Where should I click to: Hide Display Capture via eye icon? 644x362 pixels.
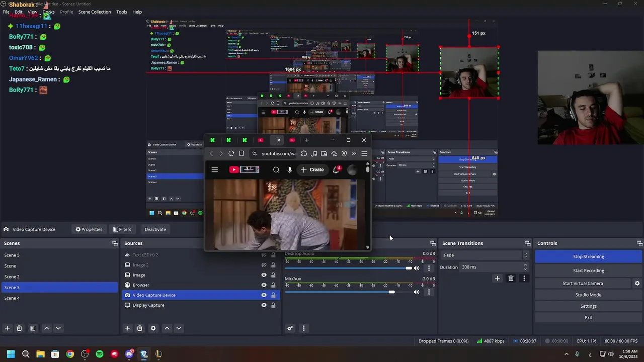point(264,305)
